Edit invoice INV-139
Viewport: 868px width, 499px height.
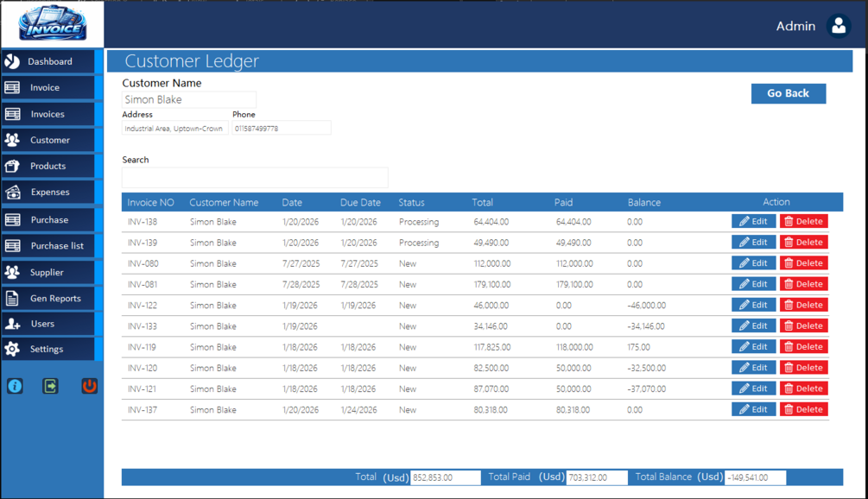point(753,243)
